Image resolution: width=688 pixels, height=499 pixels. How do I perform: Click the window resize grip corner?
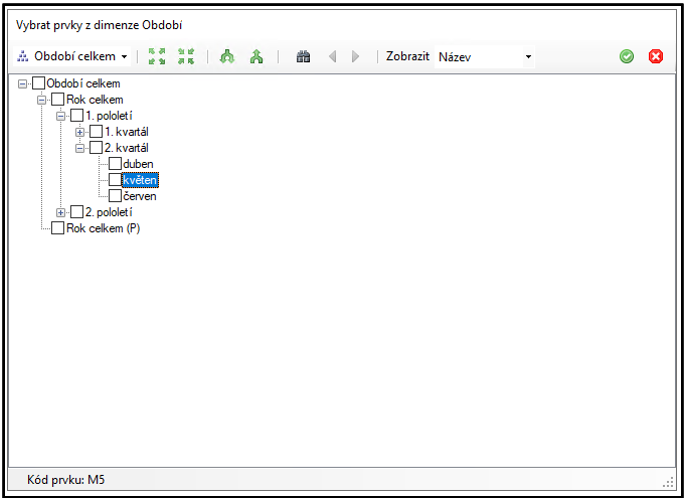668,483
